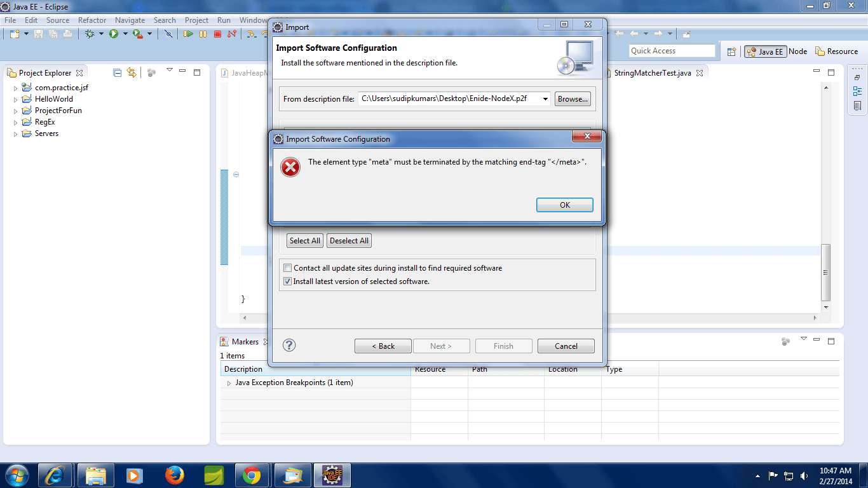
Task: Expand Java Exception Breakpoints marker row
Action: tap(229, 383)
